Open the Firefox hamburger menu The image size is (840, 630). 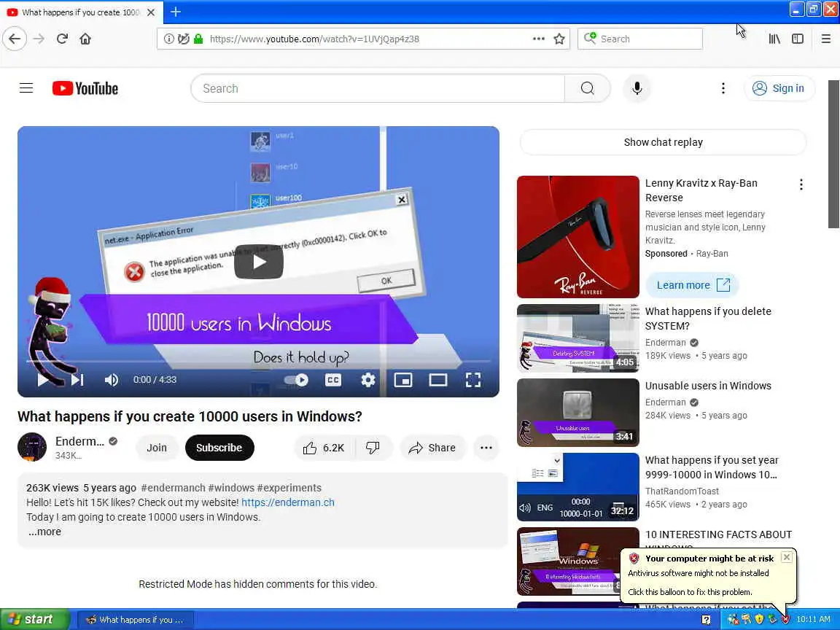(826, 39)
